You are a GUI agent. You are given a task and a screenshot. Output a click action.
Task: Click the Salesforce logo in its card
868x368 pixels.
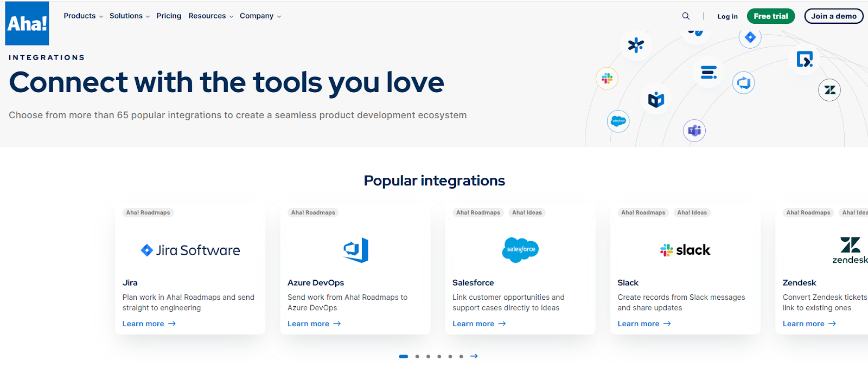click(520, 250)
